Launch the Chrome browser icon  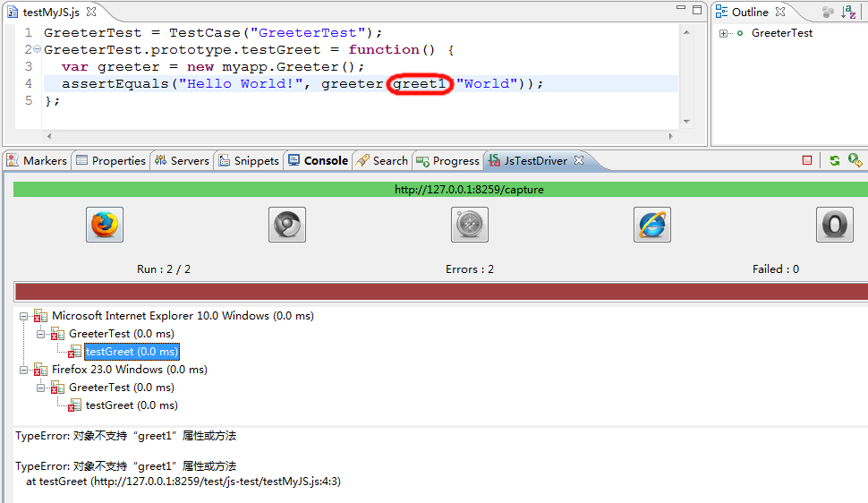click(287, 225)
